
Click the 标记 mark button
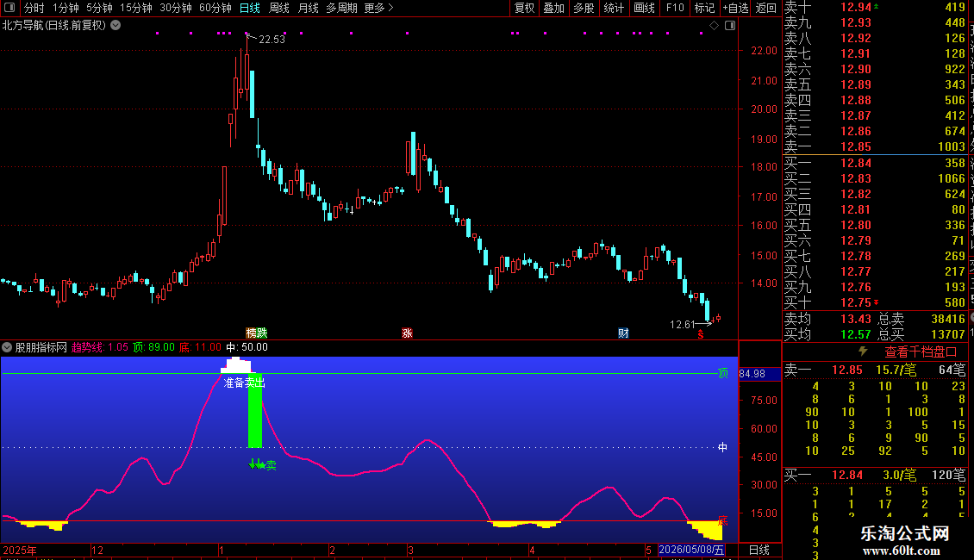point(704,8)
